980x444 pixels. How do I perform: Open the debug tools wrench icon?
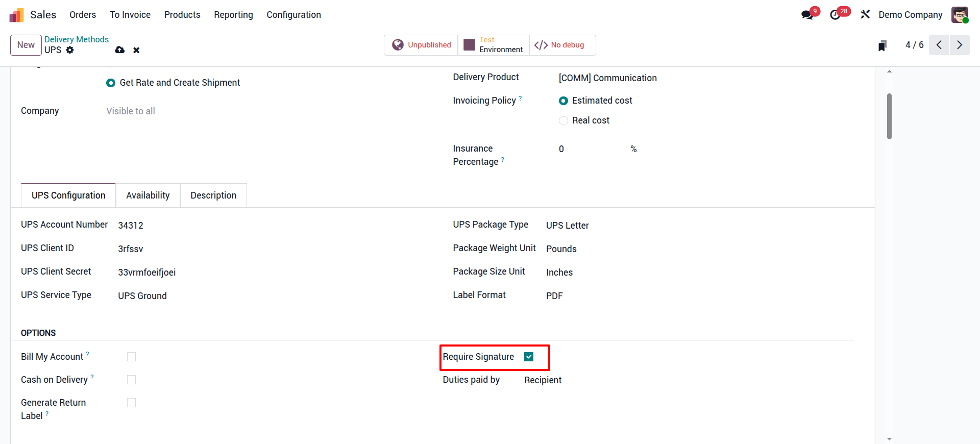(865, 15)
